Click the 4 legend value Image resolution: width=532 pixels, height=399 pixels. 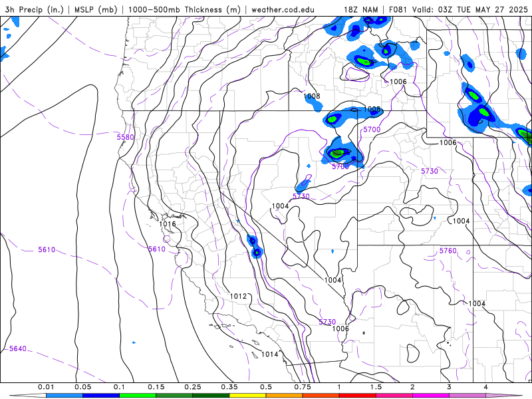pyautogui.click(x=486, y=387)
